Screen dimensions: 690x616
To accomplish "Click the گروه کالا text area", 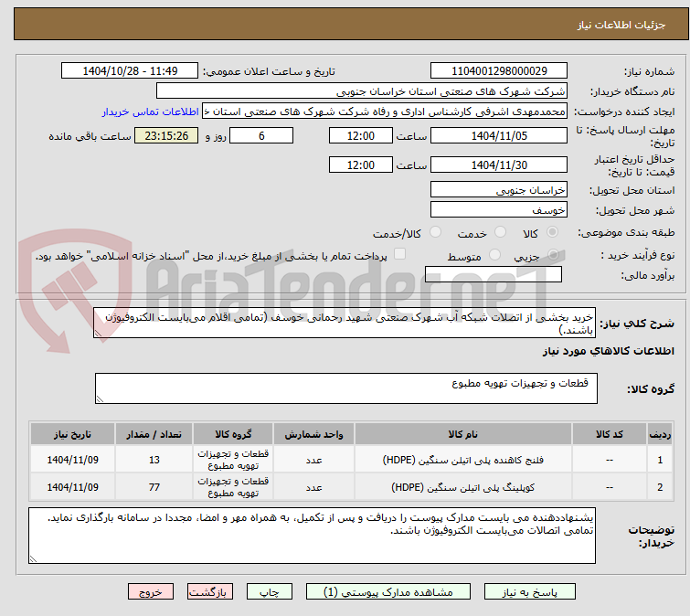I will tap(345, 388).
